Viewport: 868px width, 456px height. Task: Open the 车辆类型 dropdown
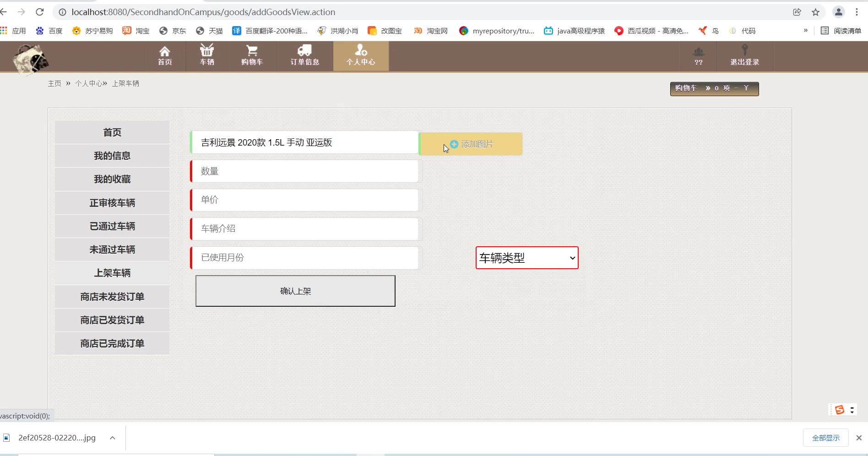point(527,258)
